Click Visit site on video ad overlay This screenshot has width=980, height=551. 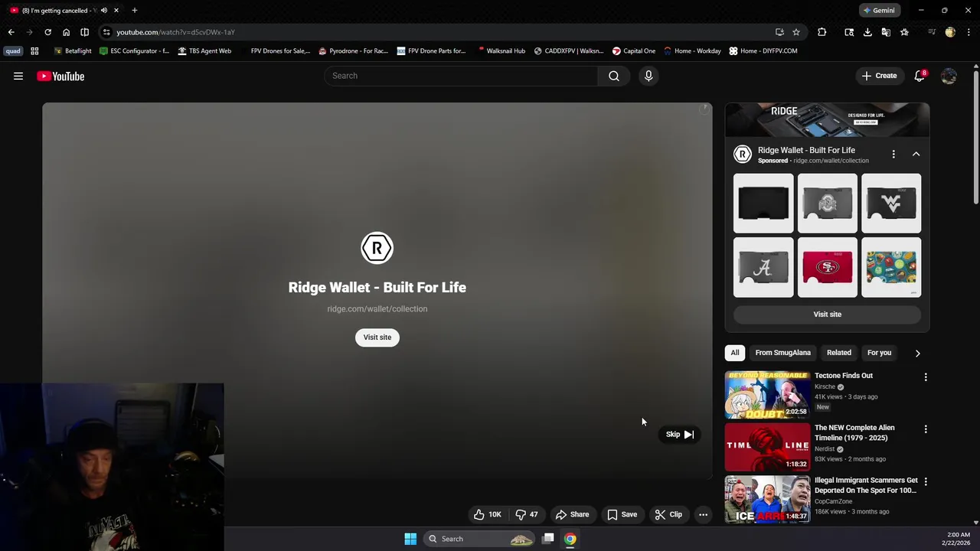coord(377,337)
